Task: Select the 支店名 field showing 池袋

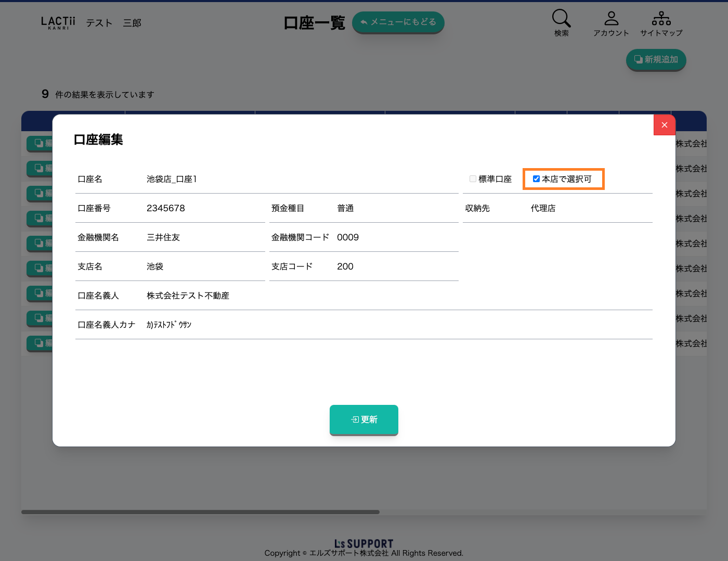Action: 203,266
